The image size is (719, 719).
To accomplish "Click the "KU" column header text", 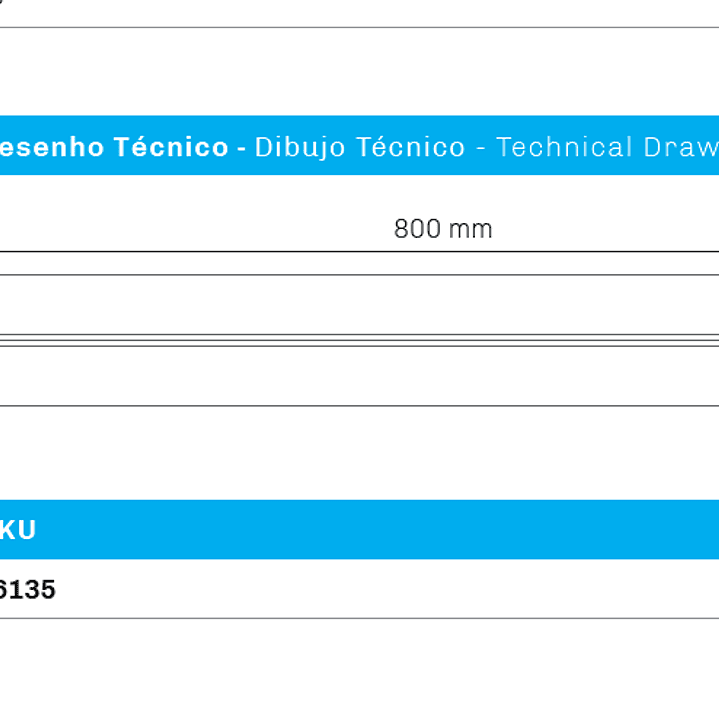I will [18, 530].
